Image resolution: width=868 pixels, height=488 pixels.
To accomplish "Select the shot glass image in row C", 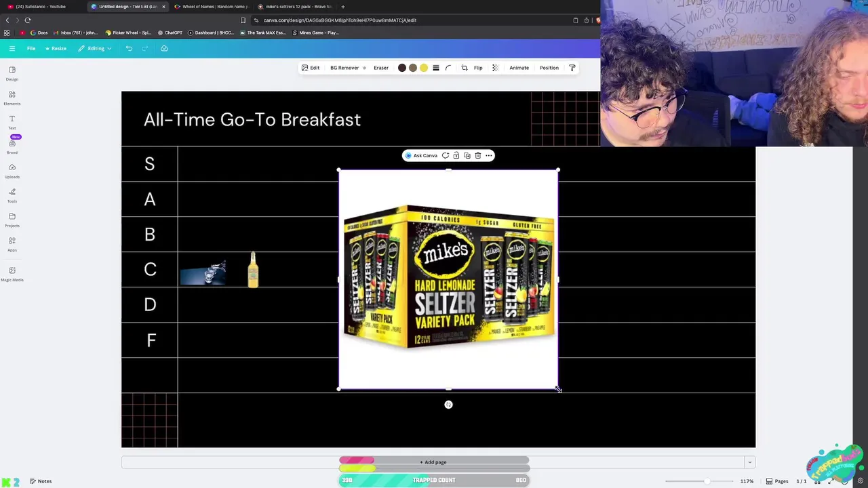I will (x=203, y=272).
